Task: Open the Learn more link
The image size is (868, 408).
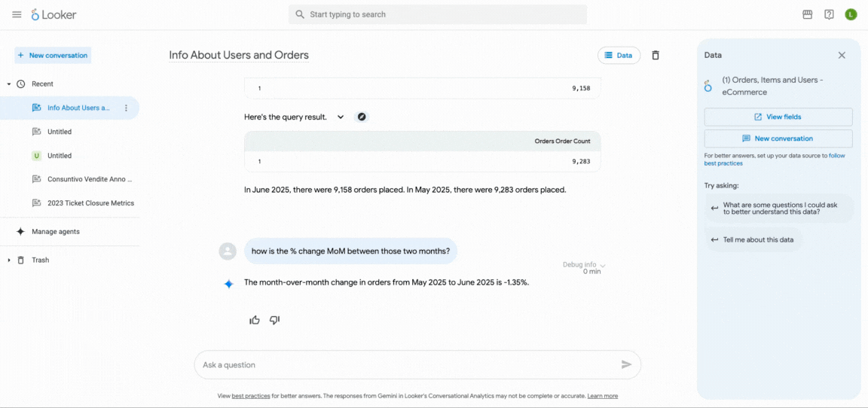Action: pos(603,396)
